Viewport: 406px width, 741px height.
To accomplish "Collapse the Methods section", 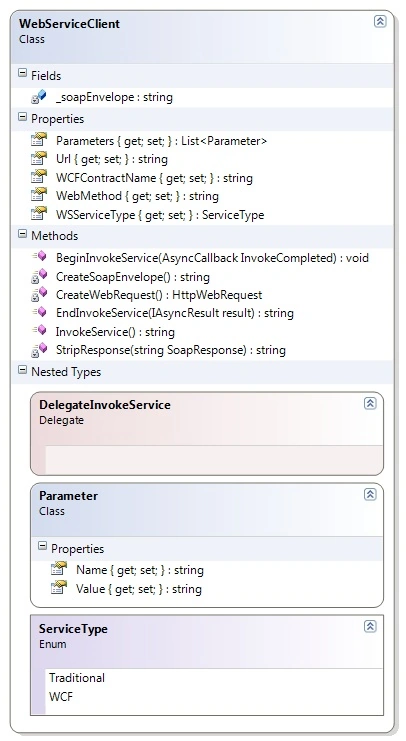I will pos(22,234).
